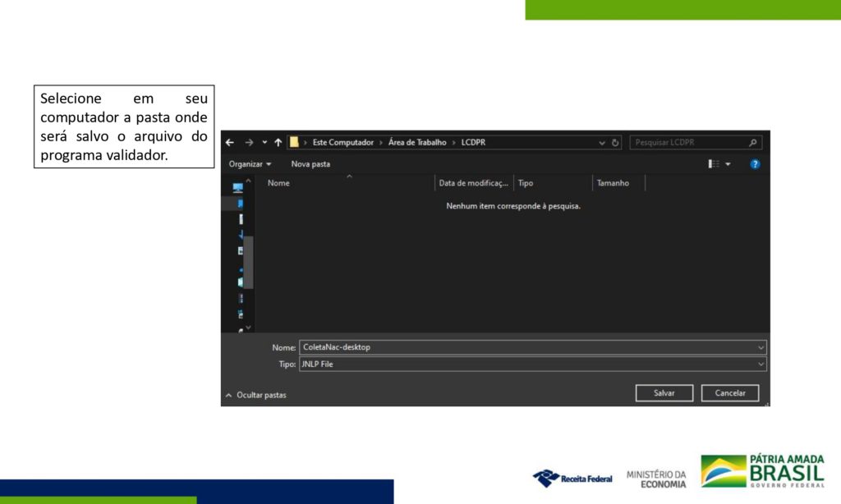
Task: Click the Nome field with ColetaNac-desktop
Action: [532, 347]
